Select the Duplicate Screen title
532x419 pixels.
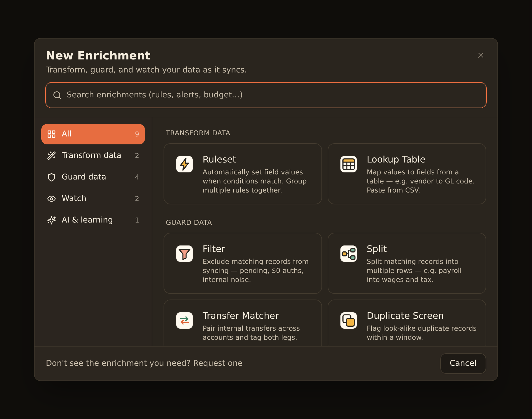click(x=405, y=316)
